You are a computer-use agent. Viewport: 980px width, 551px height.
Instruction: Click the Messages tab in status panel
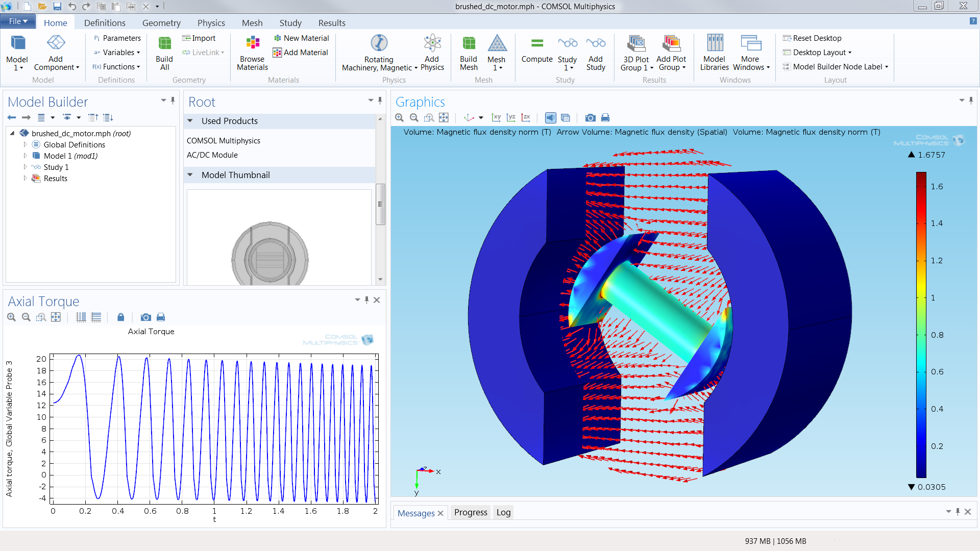pyautogui.click(x=415, y=512)
